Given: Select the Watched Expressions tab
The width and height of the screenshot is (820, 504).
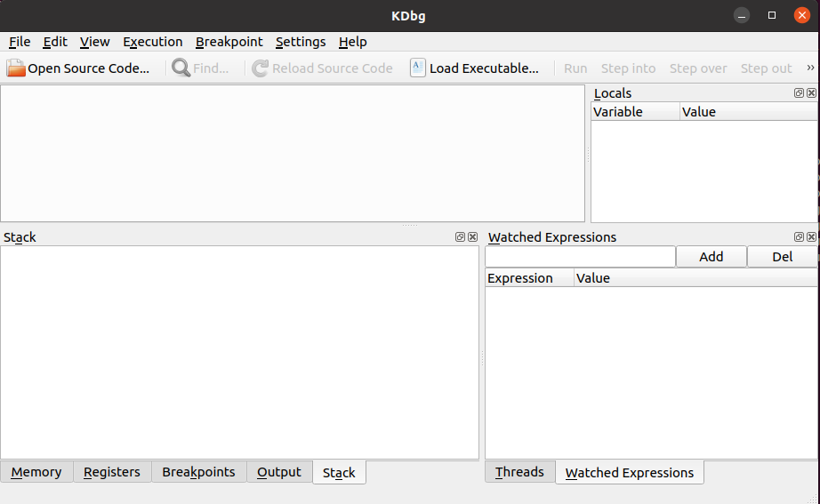Looking at the screenshot, I should click(x=630, y=473).
